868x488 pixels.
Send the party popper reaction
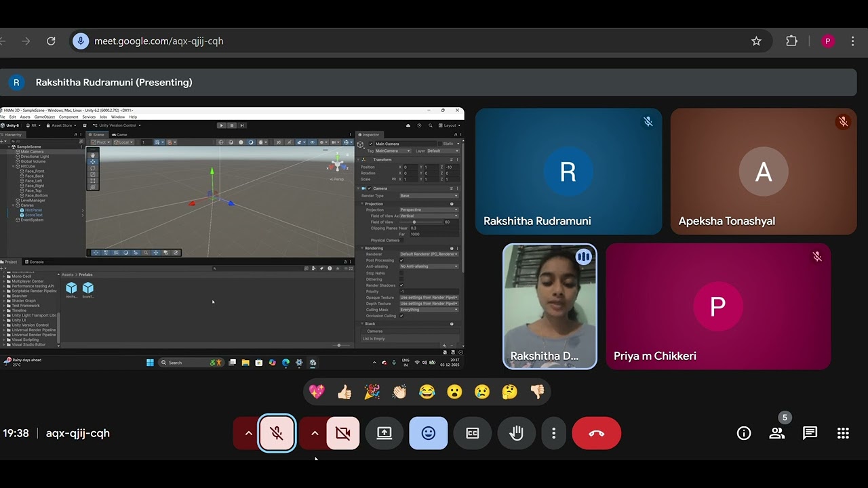pos(372,392)
